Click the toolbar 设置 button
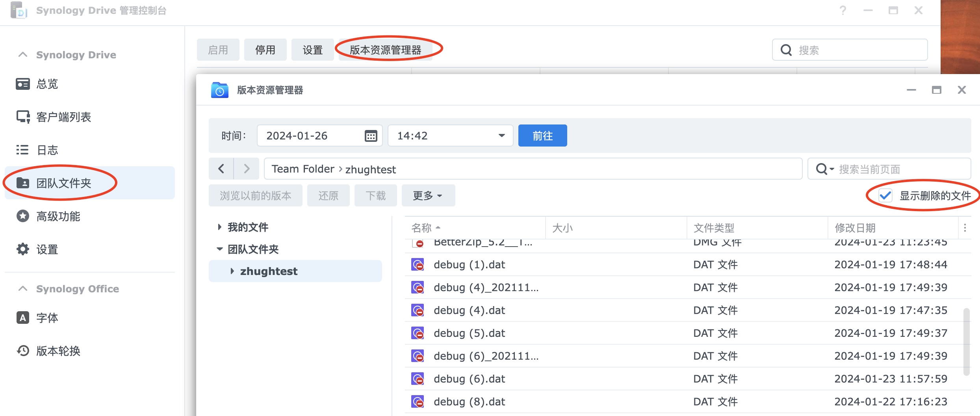Screen dimensions: 980x416 point(313,50)
